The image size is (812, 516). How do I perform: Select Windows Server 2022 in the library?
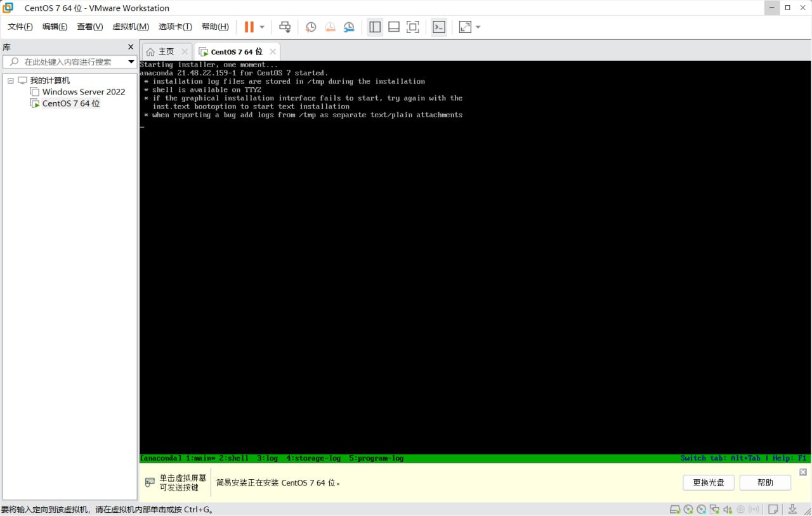point(84,91)
